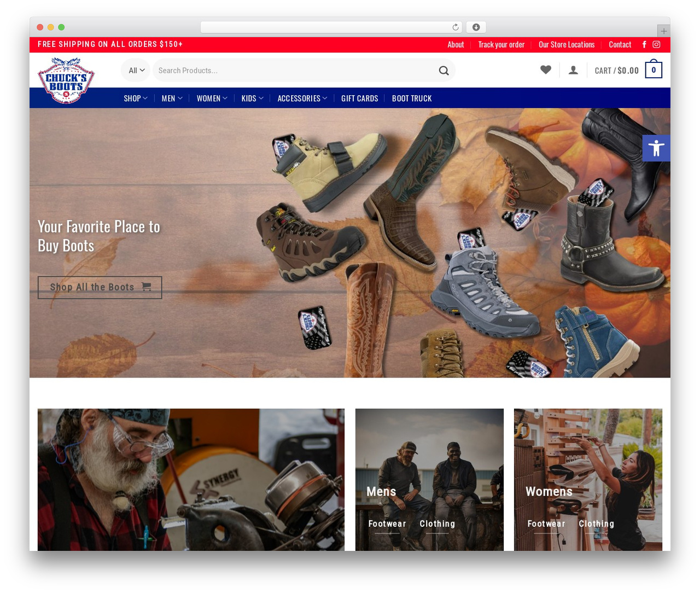Open the BOOT TRUCK page
Image resolution: width=700 pixels, height=593 pixels.
coord(412,98)
